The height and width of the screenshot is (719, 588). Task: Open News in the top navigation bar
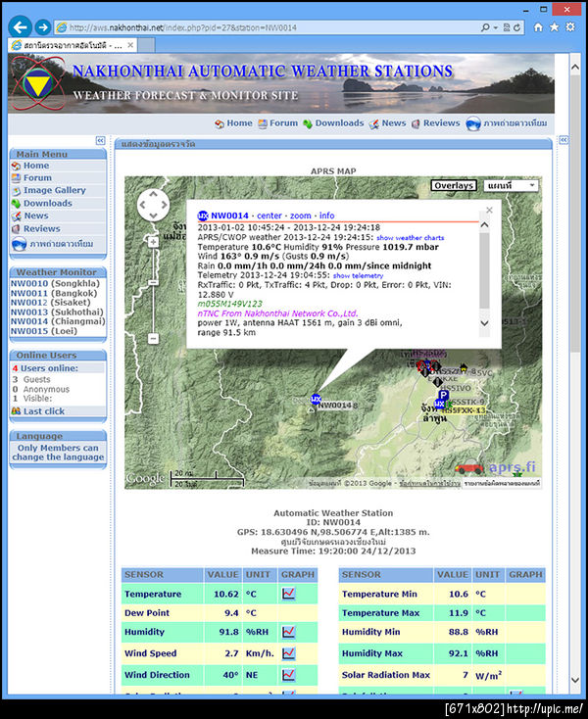[387, 122]
